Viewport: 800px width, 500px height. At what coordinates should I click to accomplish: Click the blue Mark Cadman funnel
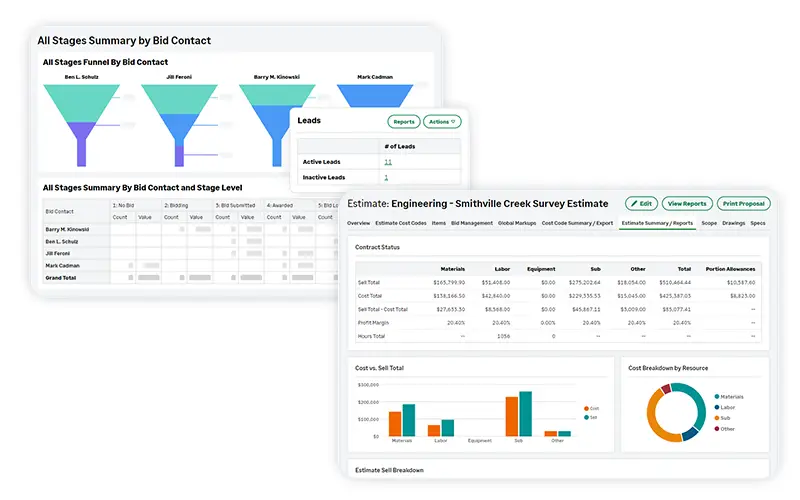375,95
